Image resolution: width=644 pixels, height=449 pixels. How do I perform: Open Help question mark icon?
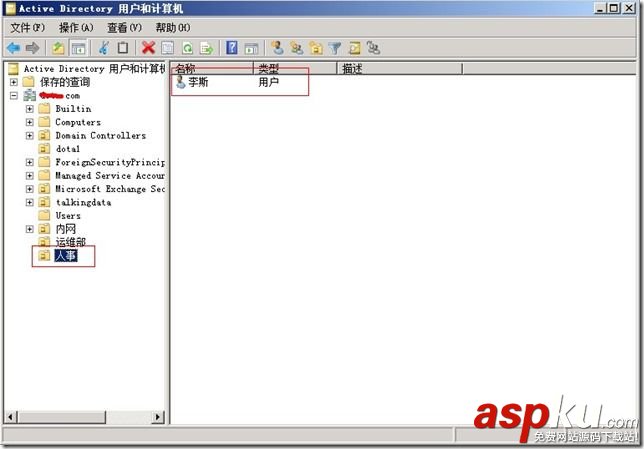tap(232, 48)
